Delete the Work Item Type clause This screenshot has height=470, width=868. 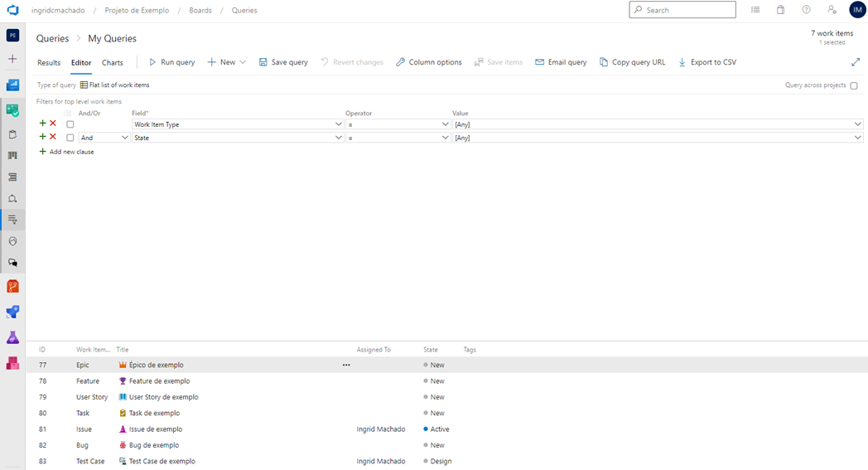pyautogui.click(x=53, y=124)
